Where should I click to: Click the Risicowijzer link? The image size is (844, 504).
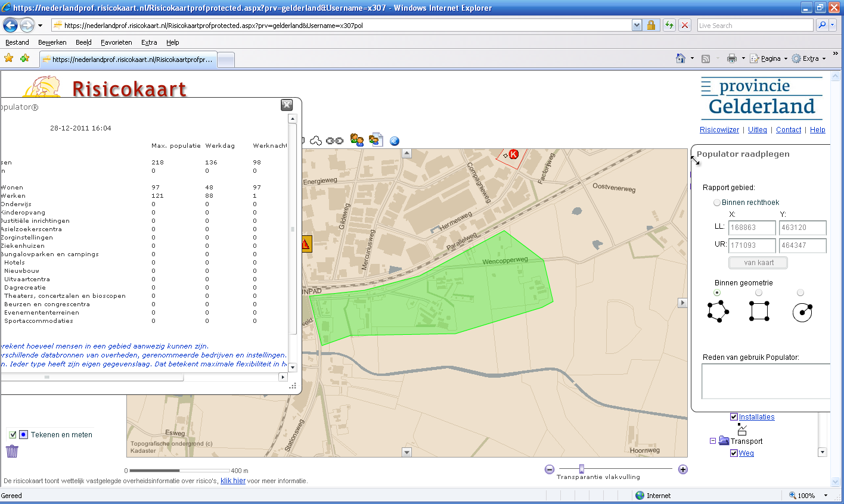719,130
